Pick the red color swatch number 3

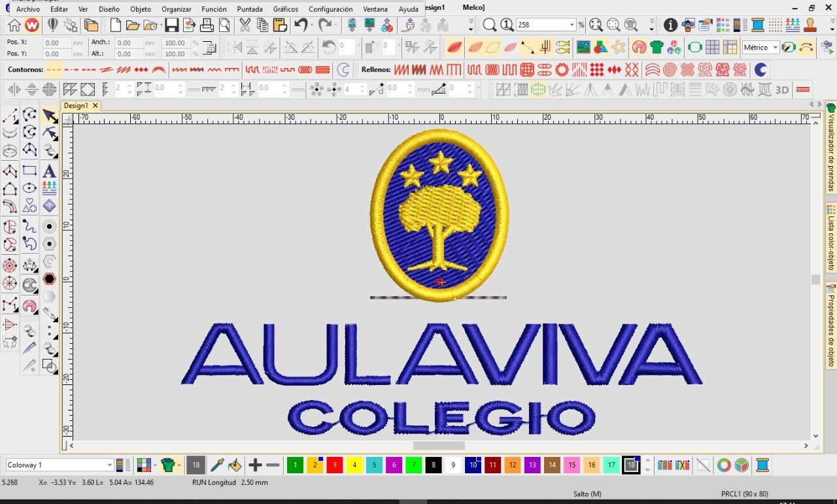click(334, 465)
